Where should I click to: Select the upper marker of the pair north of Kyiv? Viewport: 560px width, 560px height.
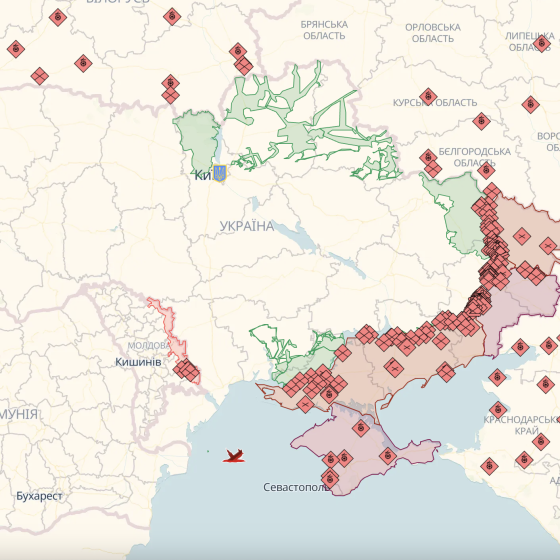pos(238,51)
